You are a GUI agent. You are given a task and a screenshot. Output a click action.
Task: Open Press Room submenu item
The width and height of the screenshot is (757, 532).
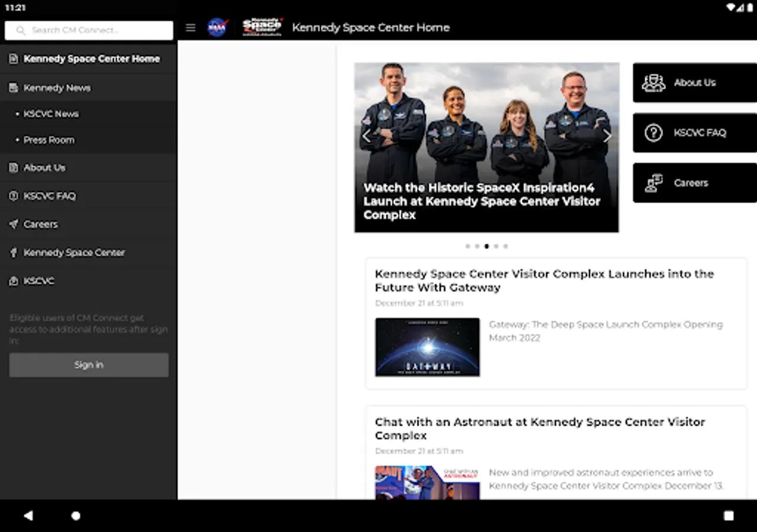point(48,140)
